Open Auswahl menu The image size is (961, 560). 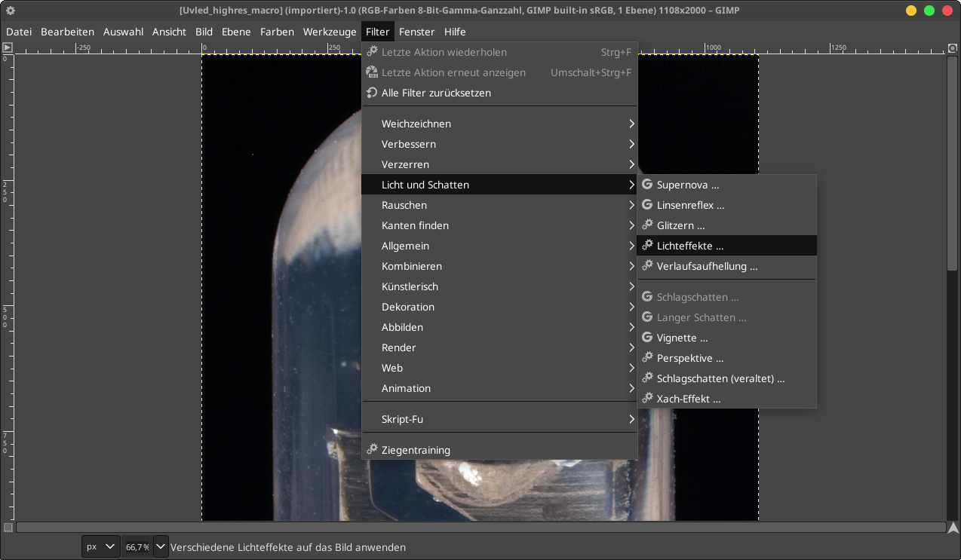pyautogui.click(x=123, y=32)
